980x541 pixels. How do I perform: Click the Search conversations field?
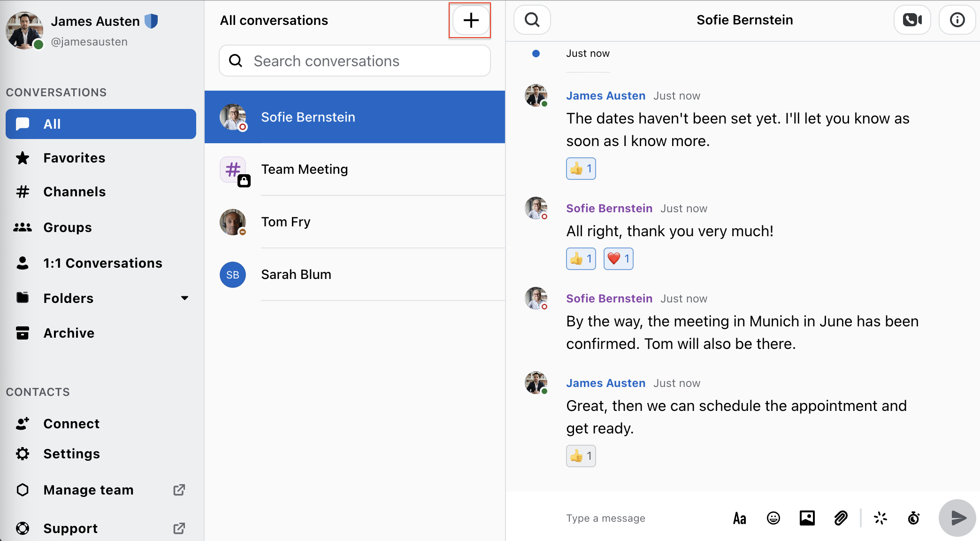355,61
